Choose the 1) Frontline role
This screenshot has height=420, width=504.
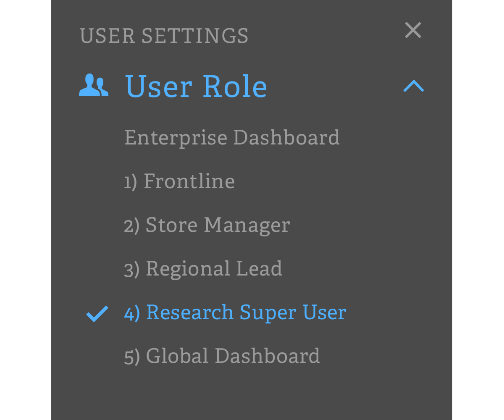click(x=179, y=181)
